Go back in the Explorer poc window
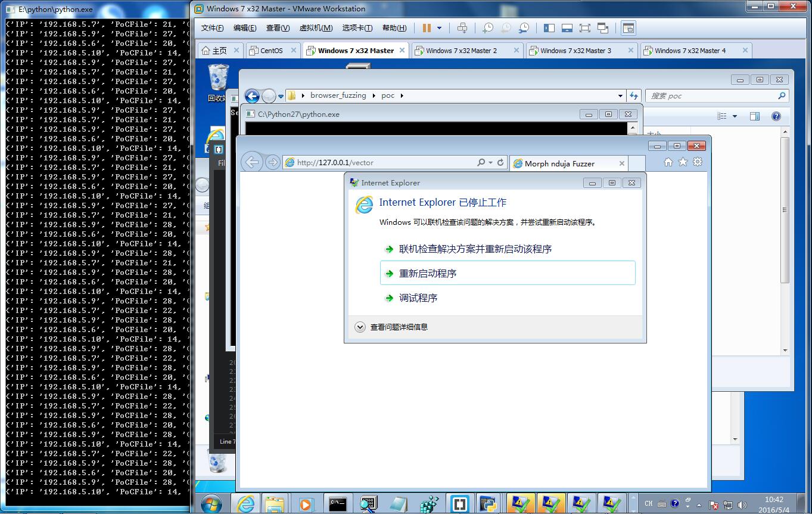 tap(252, 96)
